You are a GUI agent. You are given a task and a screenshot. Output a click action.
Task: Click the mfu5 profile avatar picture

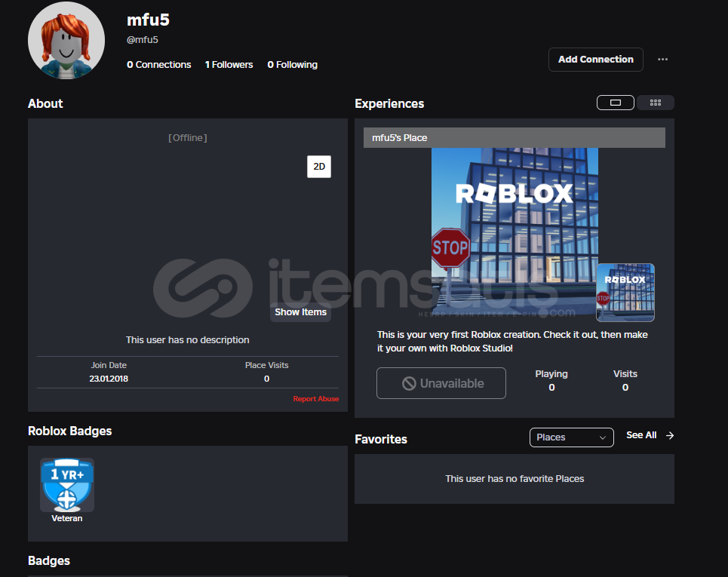pos(66,40)
